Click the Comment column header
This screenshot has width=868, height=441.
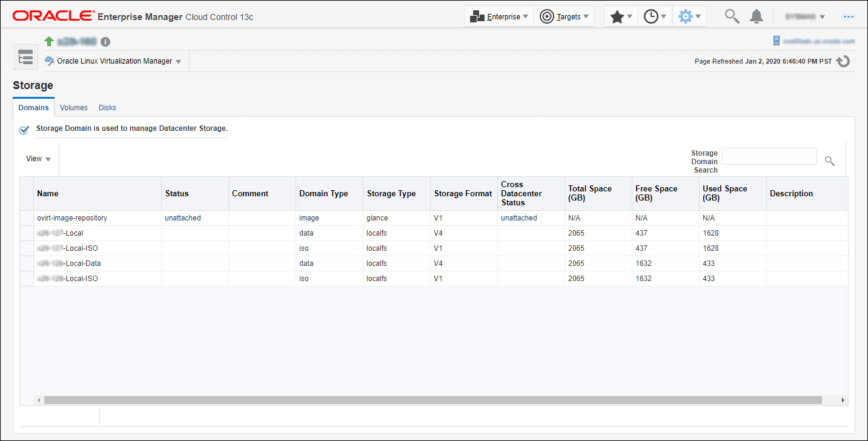[262, 194]
